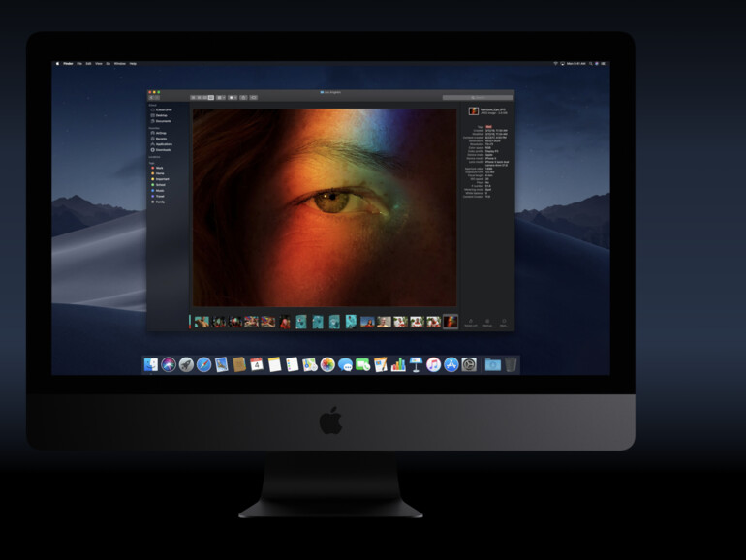
Task: Select the green School tag
Action: tap(159, 185)
